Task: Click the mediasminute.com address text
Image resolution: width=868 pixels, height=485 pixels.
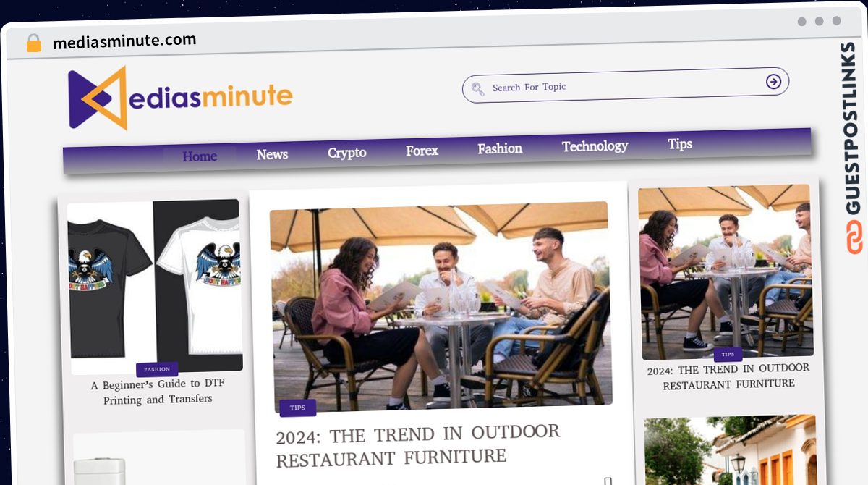Action: [124, 41]
